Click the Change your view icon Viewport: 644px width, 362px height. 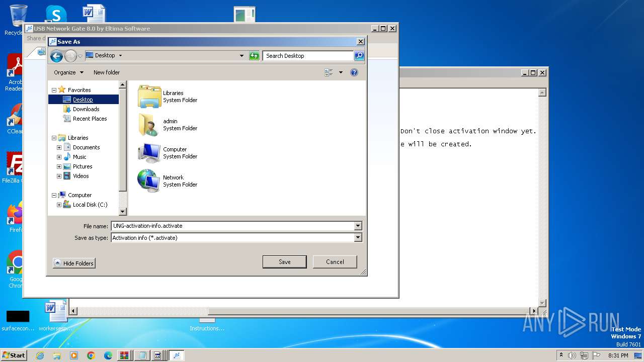tap(329, 72)
